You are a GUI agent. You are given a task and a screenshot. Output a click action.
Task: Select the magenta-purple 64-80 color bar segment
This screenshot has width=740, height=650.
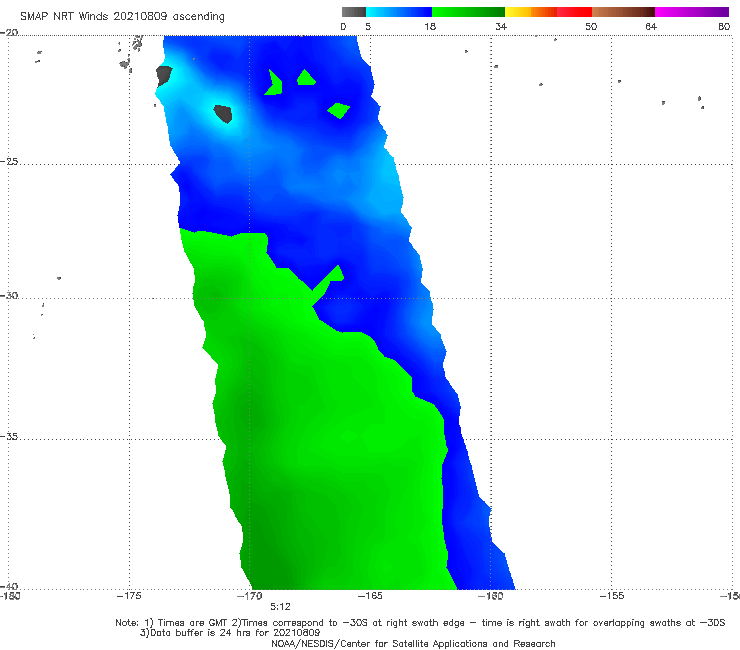click(692, 12)
